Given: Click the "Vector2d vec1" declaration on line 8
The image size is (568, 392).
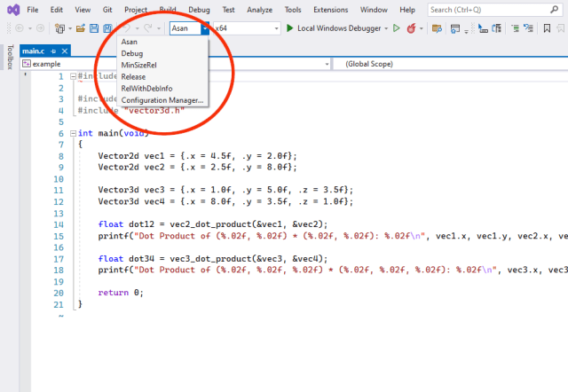Looking at the screenshot, I should click(130, 156).
